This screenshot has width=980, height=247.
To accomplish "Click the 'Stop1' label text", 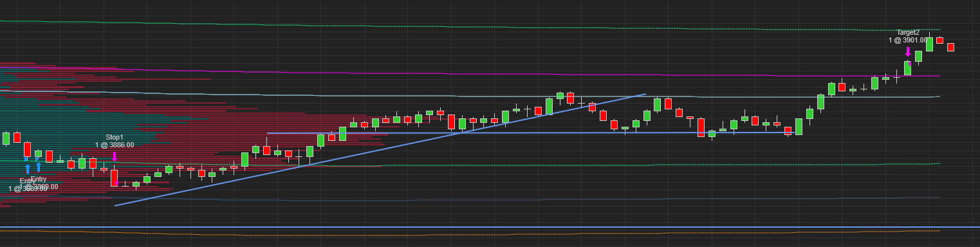I will (x=115, y=138).
